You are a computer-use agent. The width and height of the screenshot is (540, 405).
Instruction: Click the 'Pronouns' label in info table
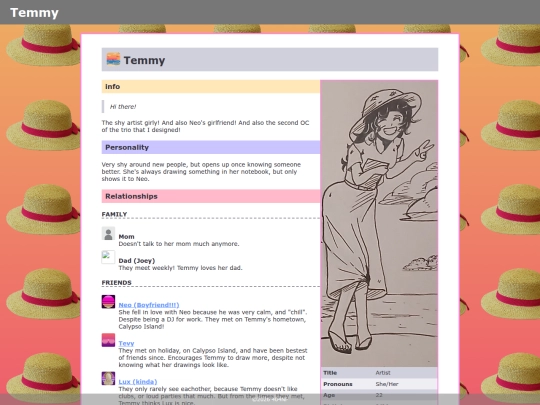click(x=338, y=384)
